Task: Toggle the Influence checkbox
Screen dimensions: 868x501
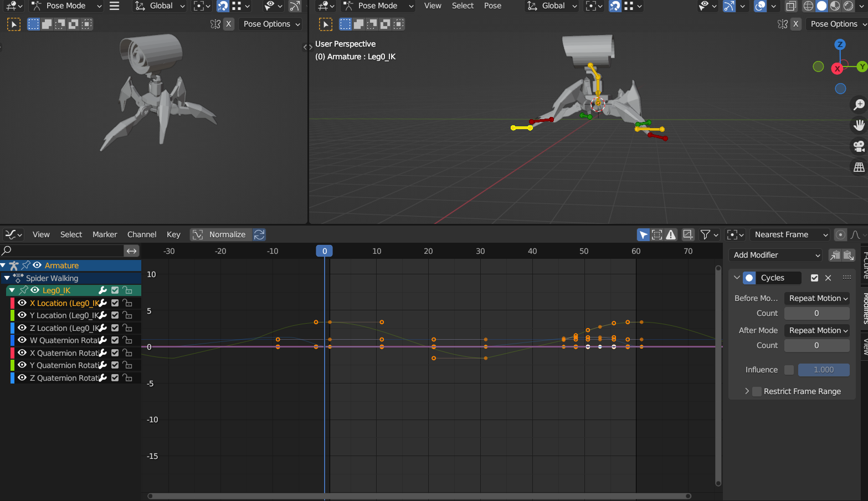Action: (x=789, y=370)
